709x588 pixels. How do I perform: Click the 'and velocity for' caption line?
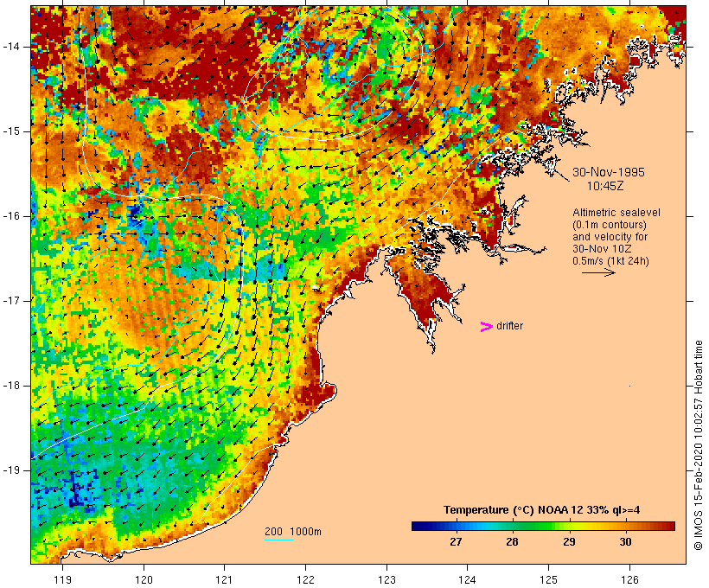point(610,237)
